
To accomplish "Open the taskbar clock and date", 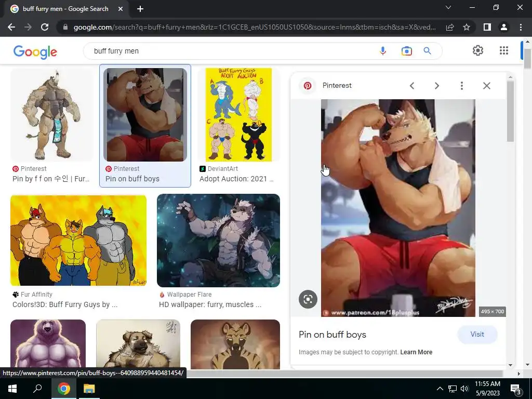I will click(x=487, y=389).
